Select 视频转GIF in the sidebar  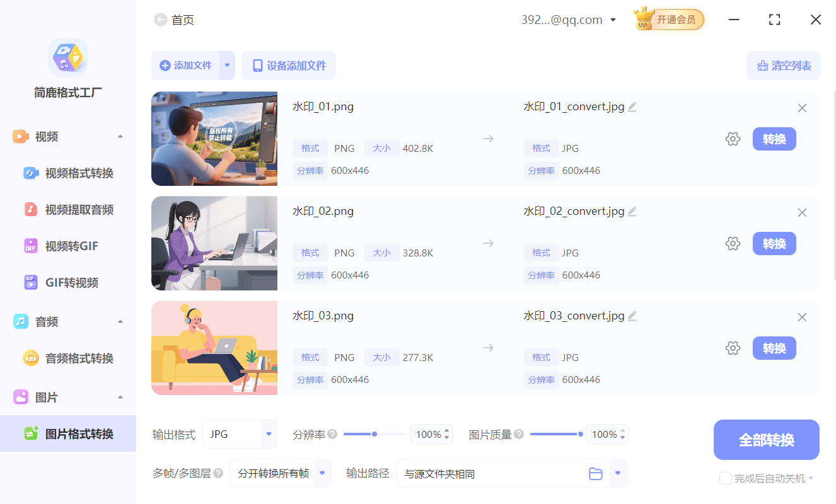point(71,246)
